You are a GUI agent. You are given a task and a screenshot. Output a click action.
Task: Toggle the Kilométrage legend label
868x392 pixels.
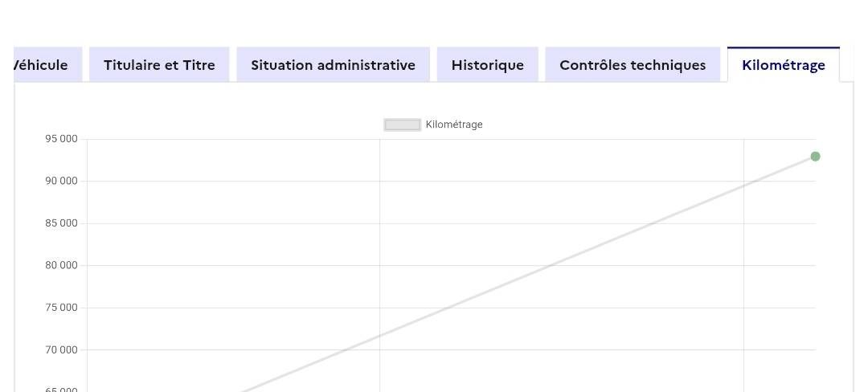tap(454, 125)
